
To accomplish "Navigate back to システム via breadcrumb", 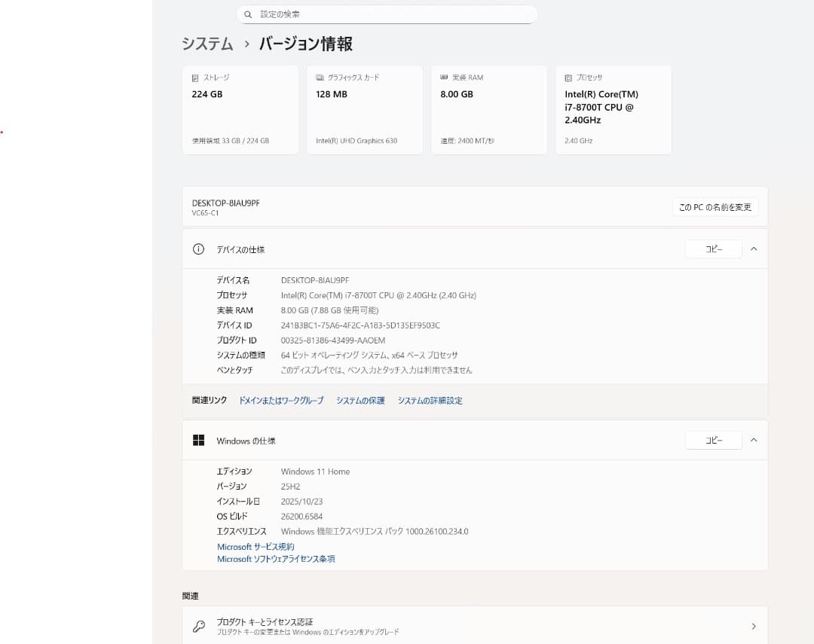I will coord(207,44).
